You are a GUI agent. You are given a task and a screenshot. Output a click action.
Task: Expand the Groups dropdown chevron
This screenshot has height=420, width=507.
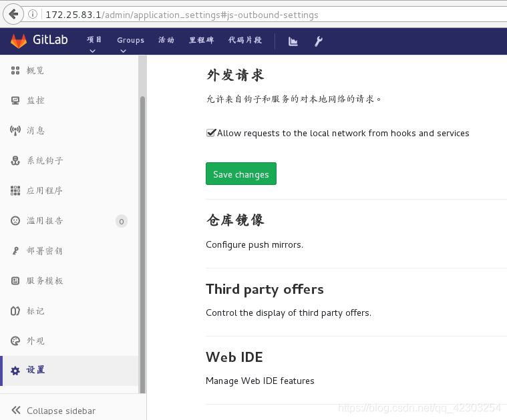pyautogui.click(x=123, y=51)
